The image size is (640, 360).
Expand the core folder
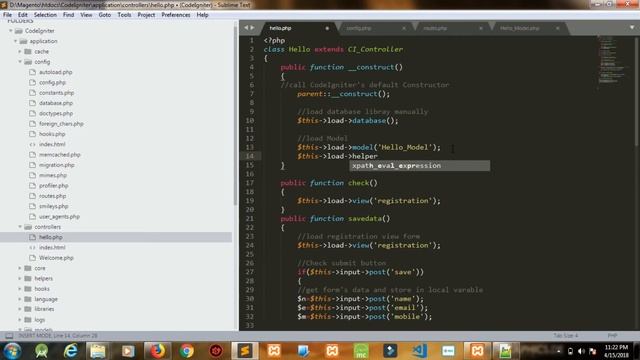[x=20, y=268]
